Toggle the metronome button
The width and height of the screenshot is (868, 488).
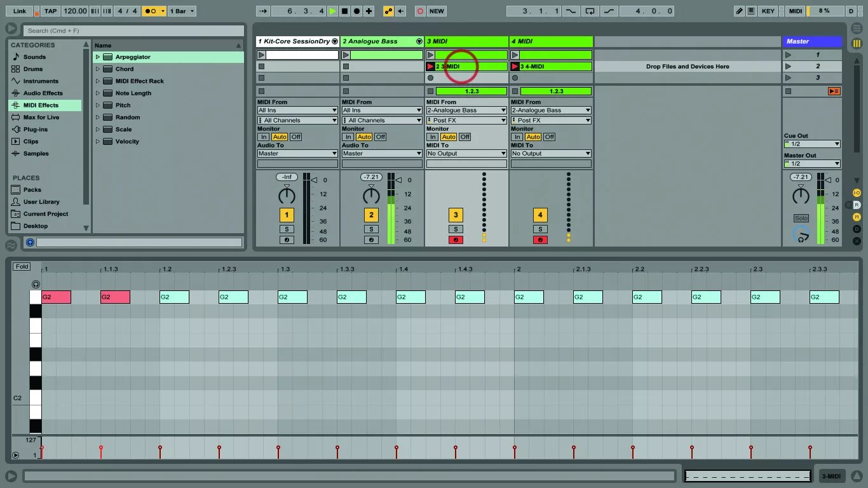coord(150,11)
